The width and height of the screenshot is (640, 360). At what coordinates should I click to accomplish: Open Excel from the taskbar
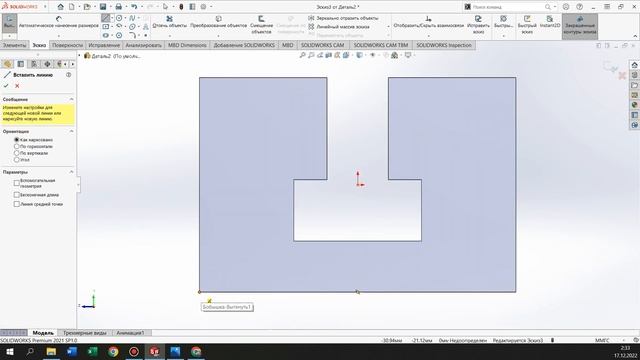(93, 351)
